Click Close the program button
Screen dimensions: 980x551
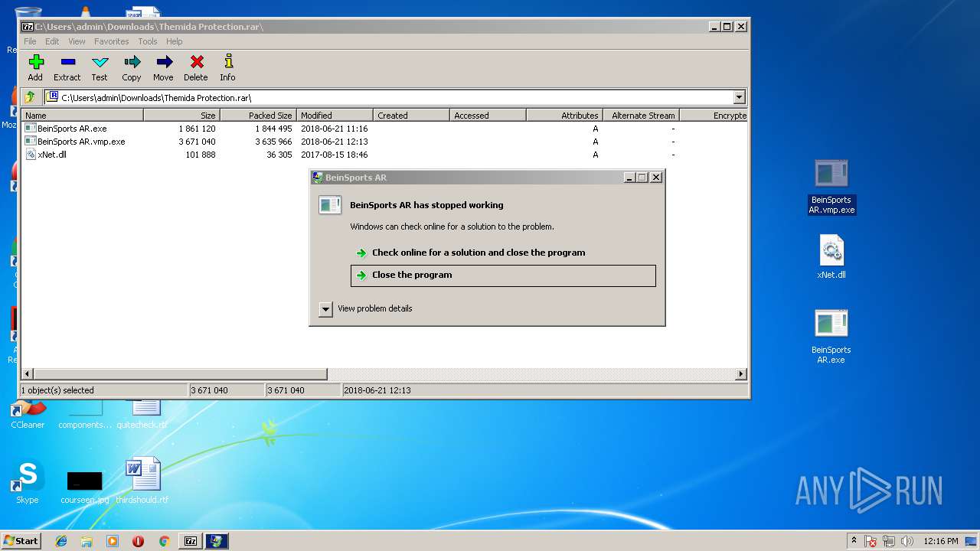click(x=503, y=275)
